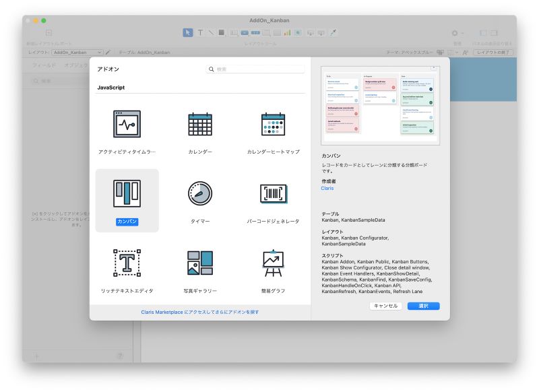Click the plus button to add an add-on

[36, 356]
